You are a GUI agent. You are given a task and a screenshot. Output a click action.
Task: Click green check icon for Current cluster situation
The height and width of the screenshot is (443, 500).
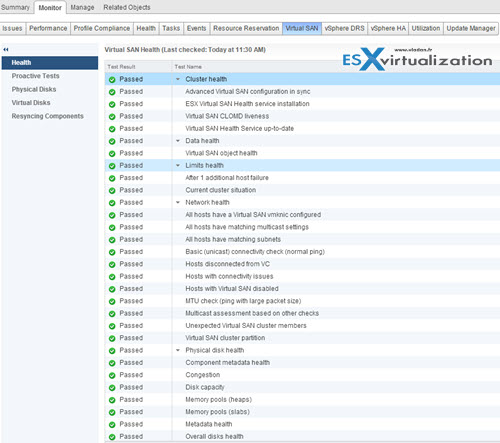[x=112, y=191]
